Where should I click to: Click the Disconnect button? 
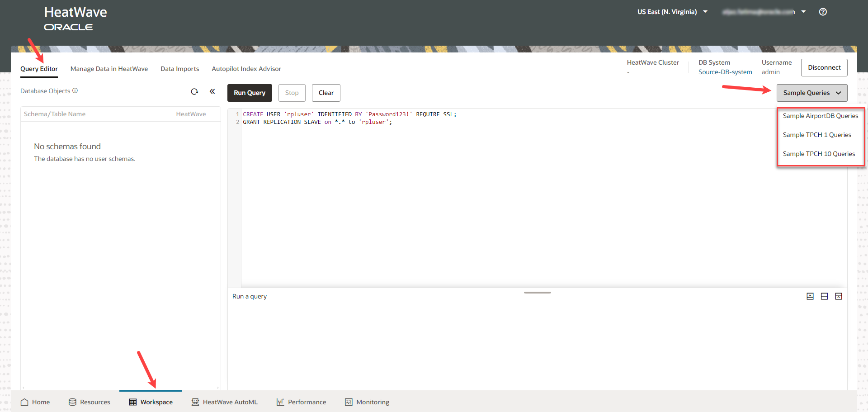824,67
